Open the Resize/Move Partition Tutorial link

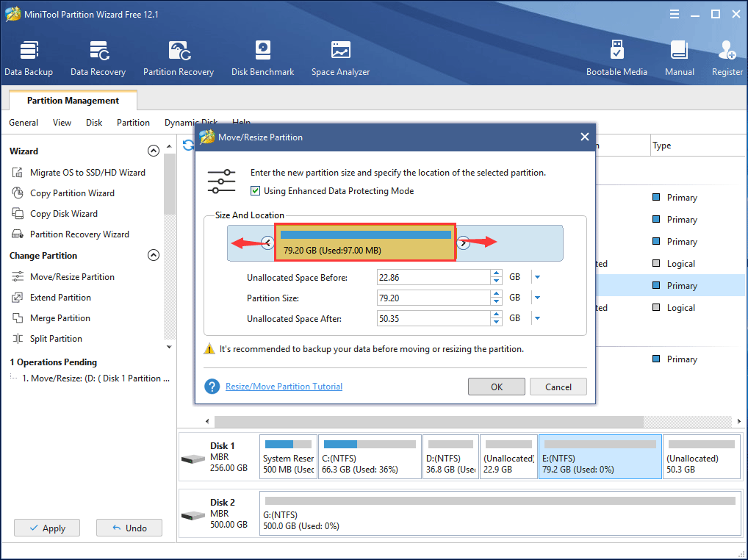point(284,386)
